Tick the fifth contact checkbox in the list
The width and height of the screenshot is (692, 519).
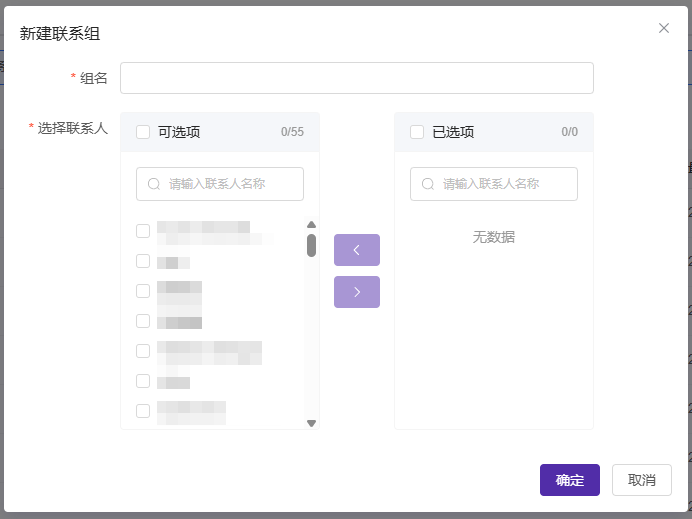point(143,351)
